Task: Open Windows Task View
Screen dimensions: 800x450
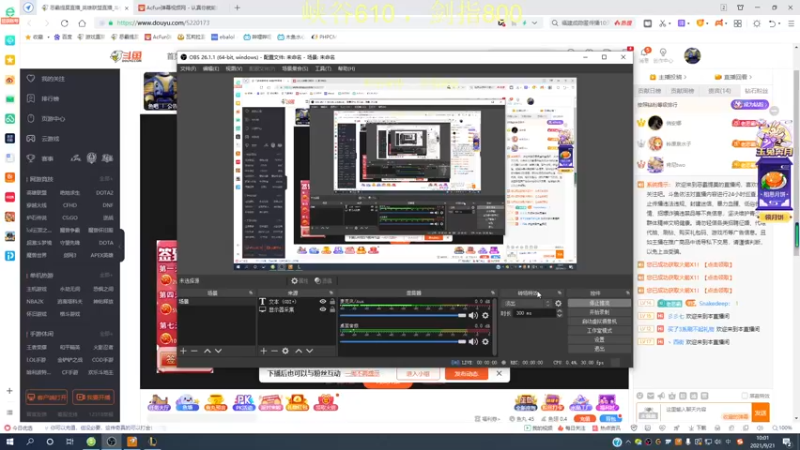Action: click(x=70, y=442)
